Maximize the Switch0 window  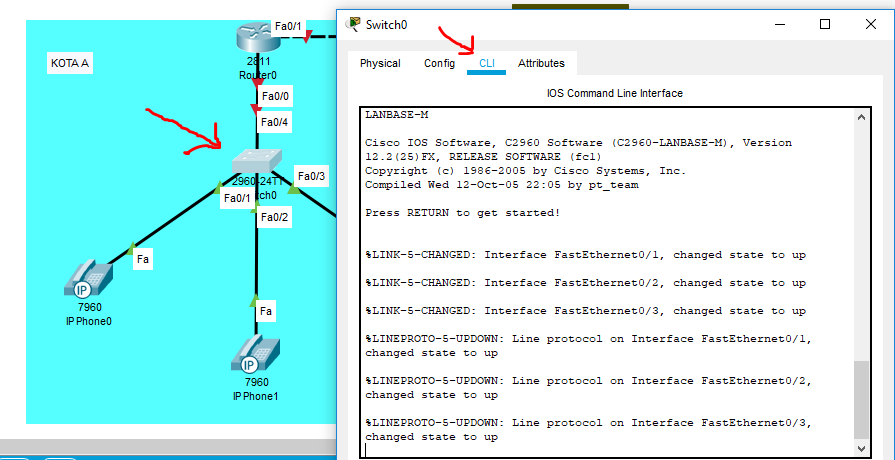825,24
